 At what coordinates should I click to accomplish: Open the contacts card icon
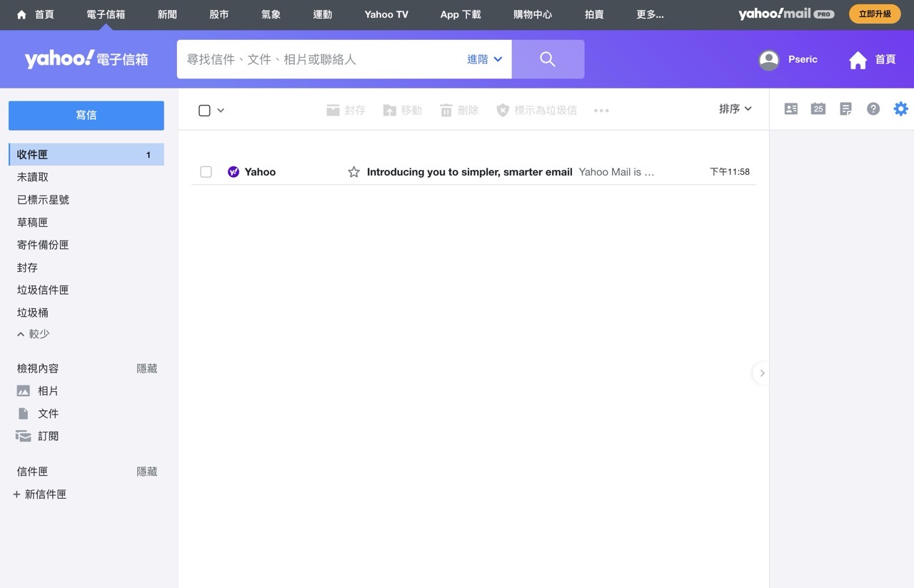pyautogui.click(x=791, y=109)
